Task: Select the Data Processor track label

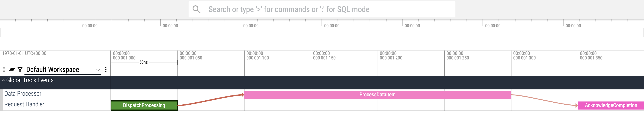Action: point(23,94)
